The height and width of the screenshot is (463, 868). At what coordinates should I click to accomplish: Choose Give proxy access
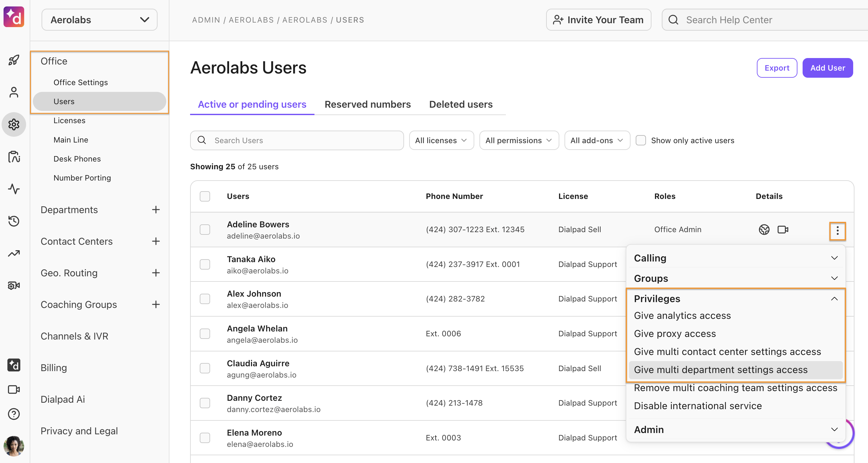coord(736,333)
